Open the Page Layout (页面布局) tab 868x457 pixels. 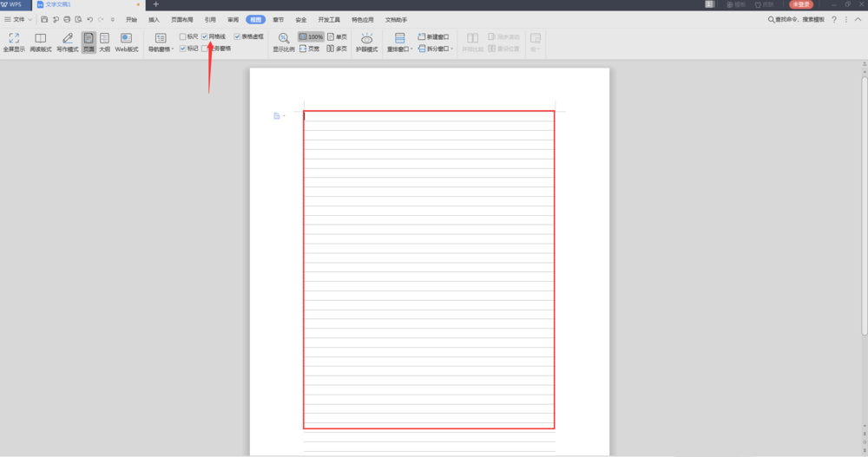[182, 19]
